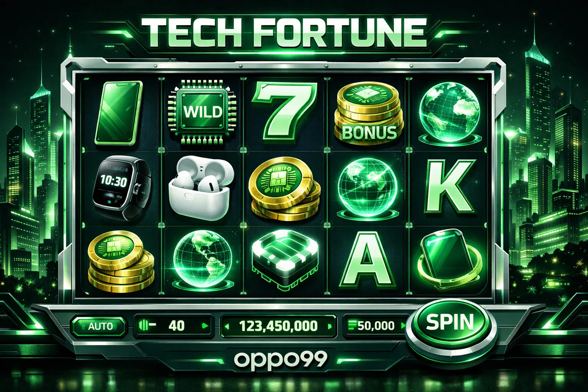Click the TECH FORTUNE title banner
588x392 pixels.
tap(284, 32)
